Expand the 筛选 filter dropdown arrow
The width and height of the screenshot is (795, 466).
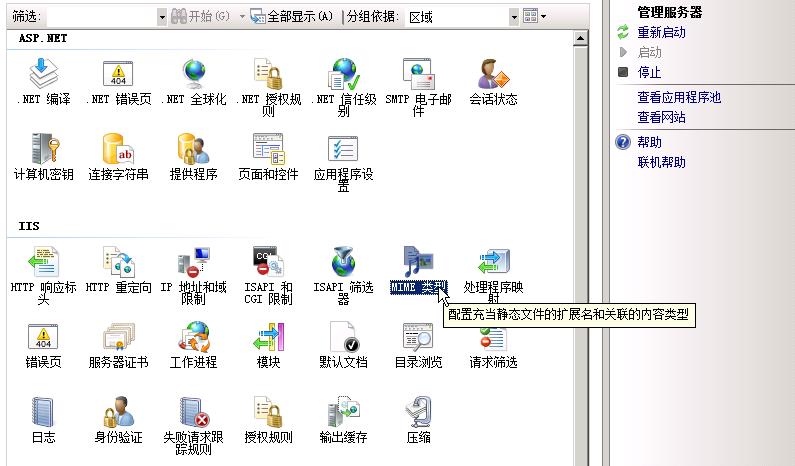(162, 17)
